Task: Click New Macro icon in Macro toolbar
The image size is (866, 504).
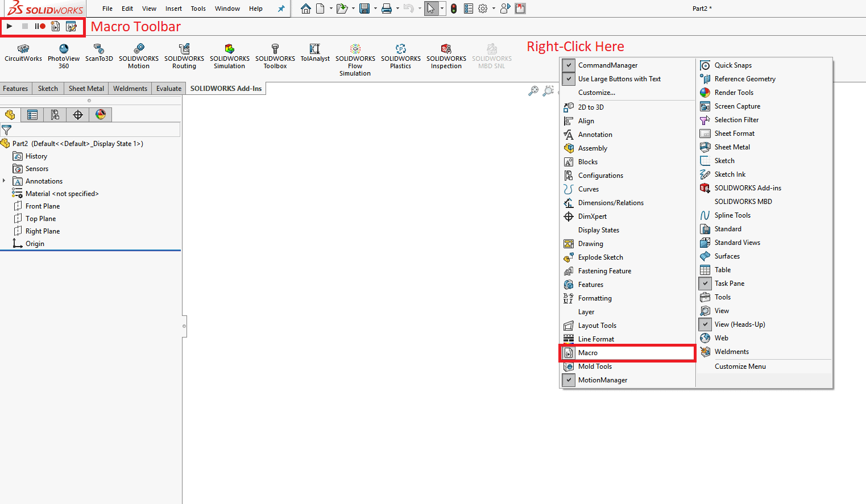Action: 55,26
